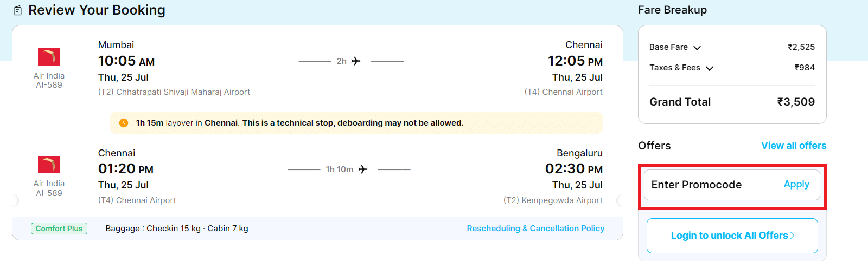Click Login to unlock All Offers button
Screen dimensions: 868x261
[x=731, y=236]
